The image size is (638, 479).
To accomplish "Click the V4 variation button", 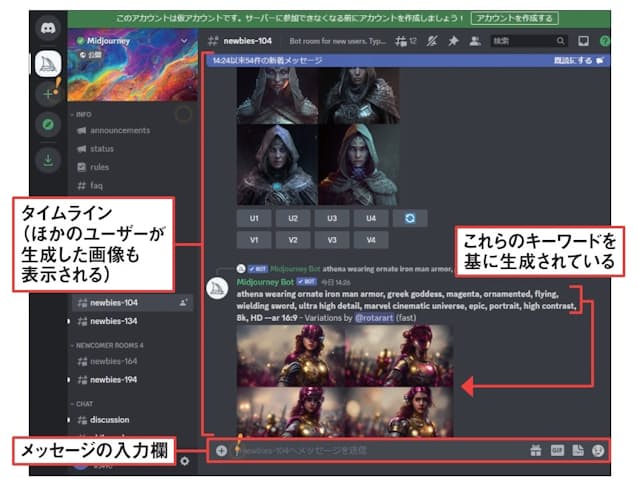I will pyautogui.click(x=371, y=240).
